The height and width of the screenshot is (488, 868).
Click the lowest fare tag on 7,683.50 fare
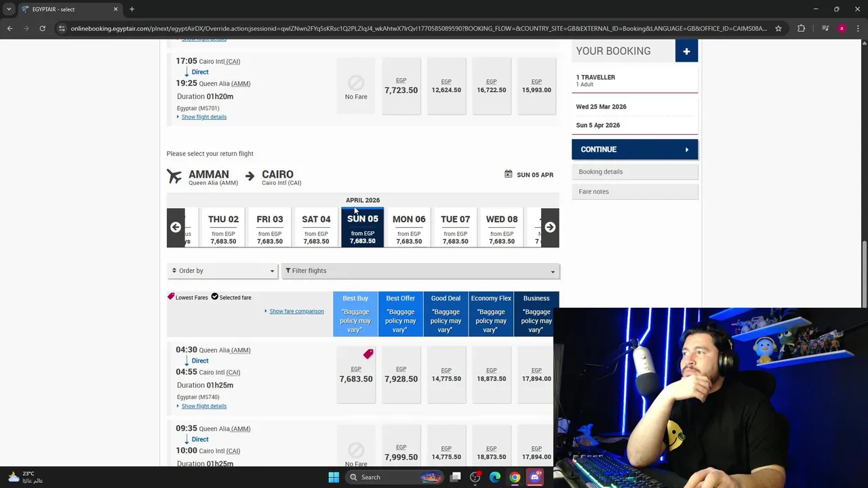tap(368, 354)
